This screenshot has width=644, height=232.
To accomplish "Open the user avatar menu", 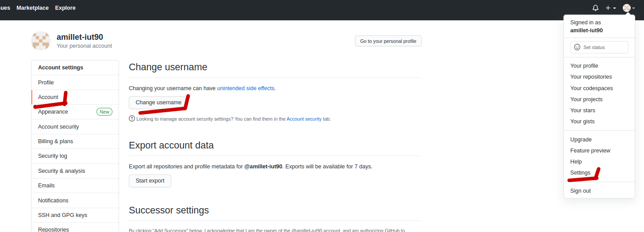I will tap(629, 8).
